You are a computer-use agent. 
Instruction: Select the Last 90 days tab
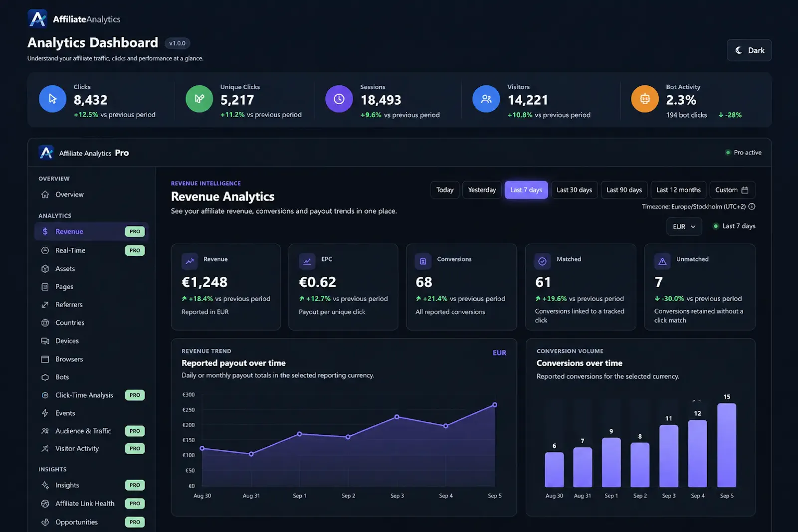click(x=624, y=190)
